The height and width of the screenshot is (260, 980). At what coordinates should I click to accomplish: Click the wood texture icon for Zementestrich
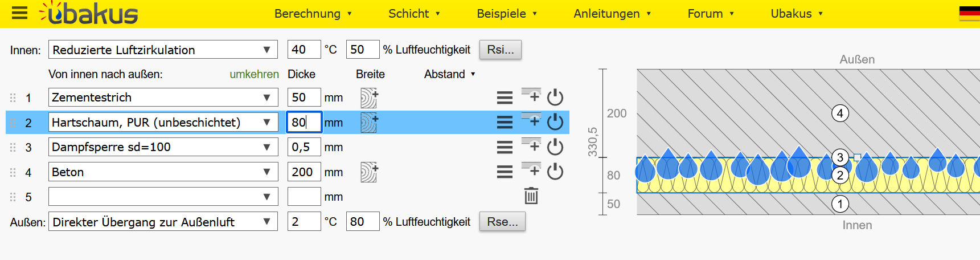(369, 98)
